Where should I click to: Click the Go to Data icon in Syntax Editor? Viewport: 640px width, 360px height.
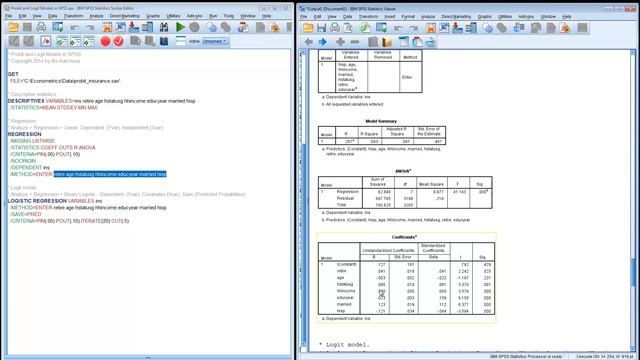(107, 27)
